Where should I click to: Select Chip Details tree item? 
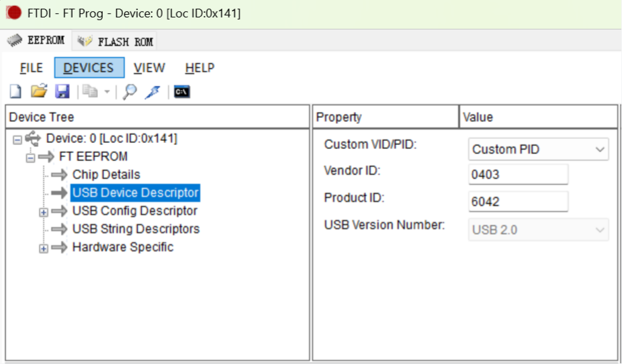[x=106, y=175]
